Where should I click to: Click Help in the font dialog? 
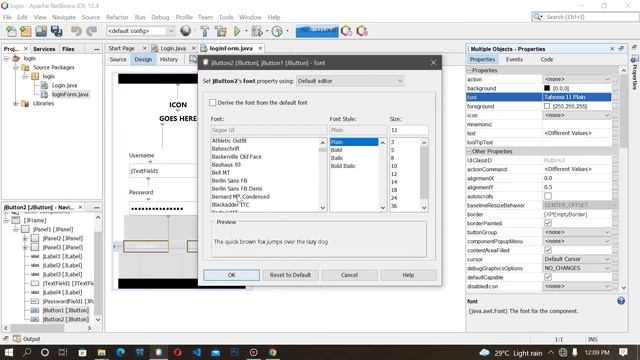click(408, 275)
